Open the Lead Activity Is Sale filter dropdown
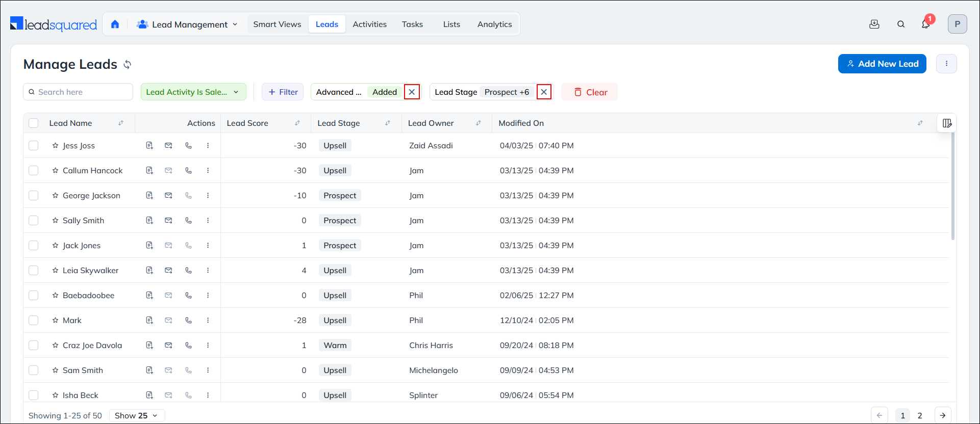 193,92
